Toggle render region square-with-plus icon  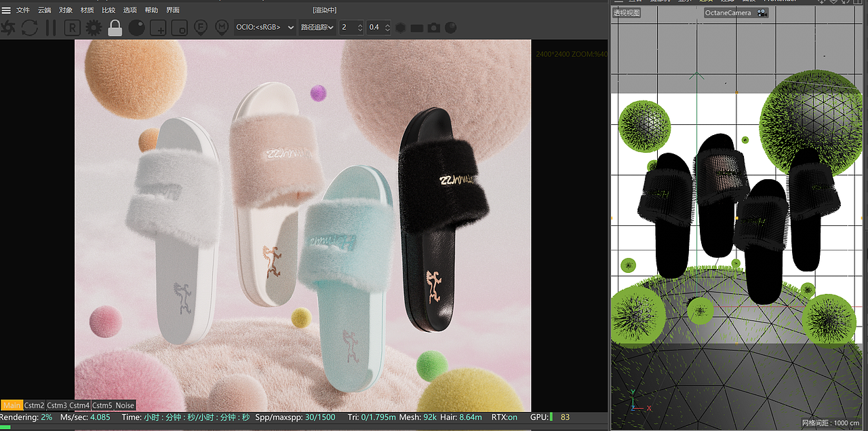pos(158,28)
